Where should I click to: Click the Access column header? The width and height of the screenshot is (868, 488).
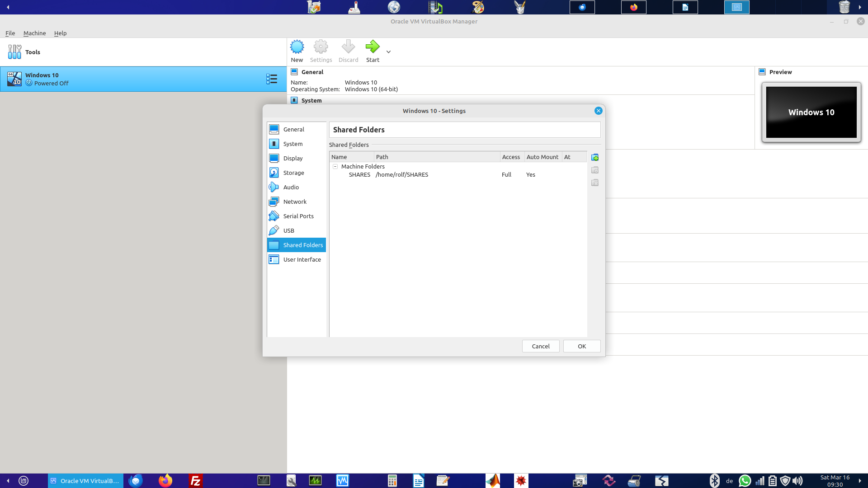point(512,157)
